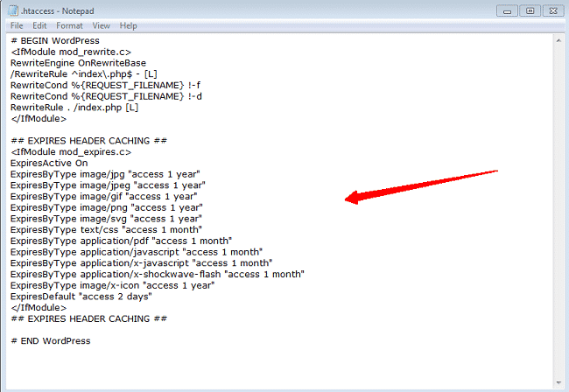Image resolution: width=569 pixels, height=392 pixels.
Task: Place cursor on the 'ExpiresActive On' line
Action: [49, 163]
